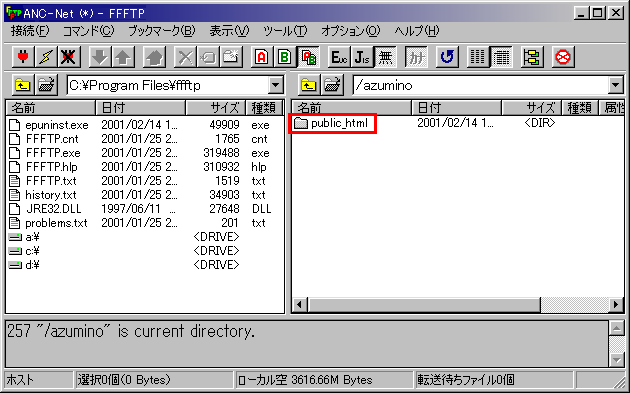Screen dimensions: 630x393
Task: Click the Download down-arrow icon
Action: (x=100, y=57)
